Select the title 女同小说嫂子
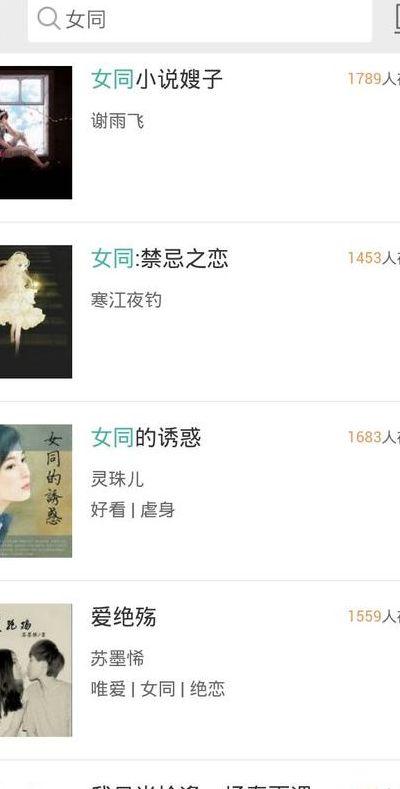This screenshot has height=789, width=400. point(156,80)
